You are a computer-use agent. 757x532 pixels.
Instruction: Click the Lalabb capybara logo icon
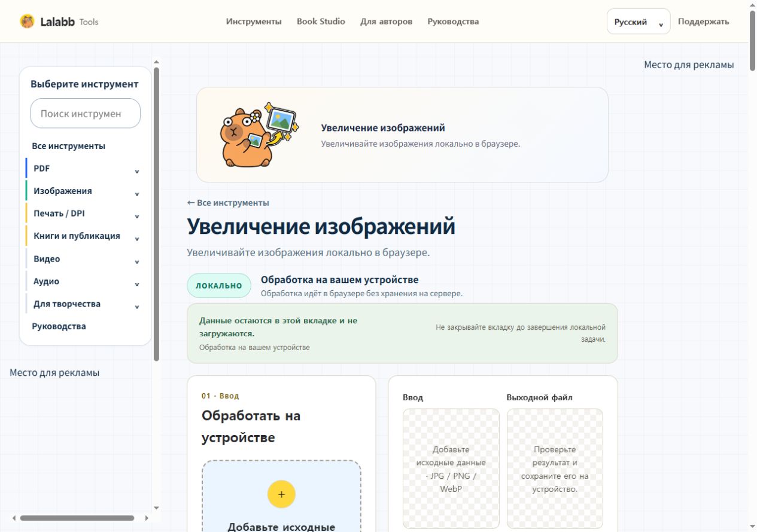click(27, 22)
